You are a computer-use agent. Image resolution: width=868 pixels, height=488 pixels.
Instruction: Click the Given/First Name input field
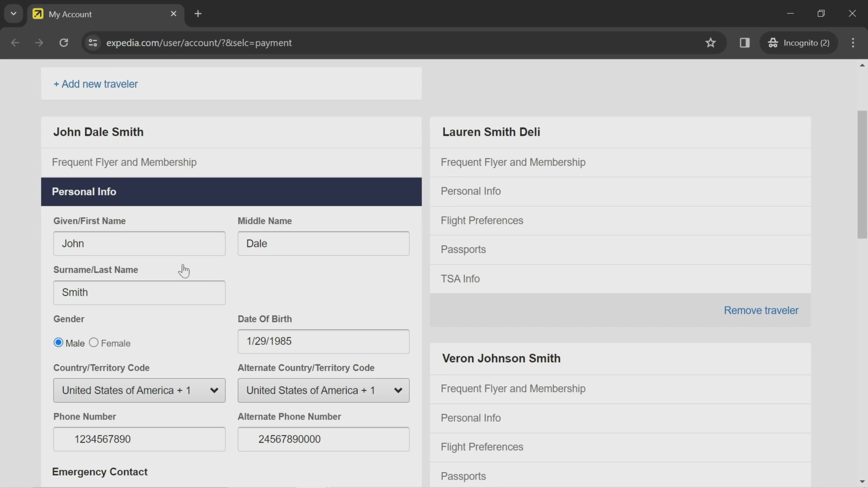tap(139, 243)
